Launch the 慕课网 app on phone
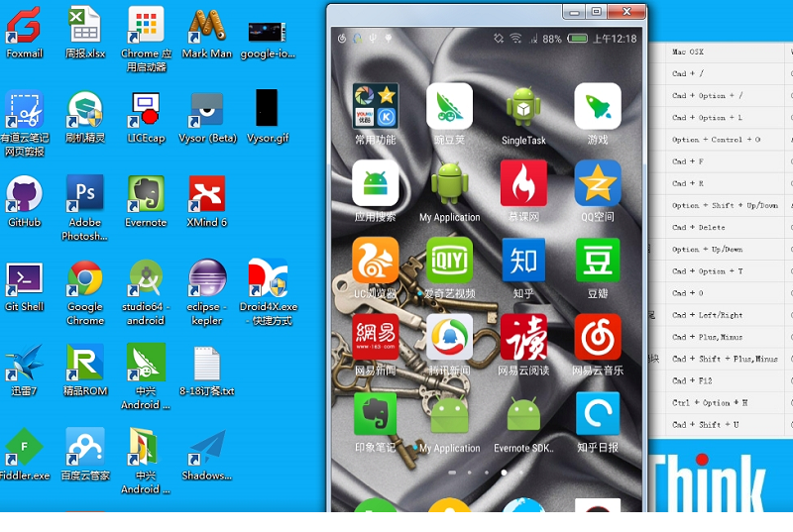Screen dimensions: 793x532 coord(523,183)
